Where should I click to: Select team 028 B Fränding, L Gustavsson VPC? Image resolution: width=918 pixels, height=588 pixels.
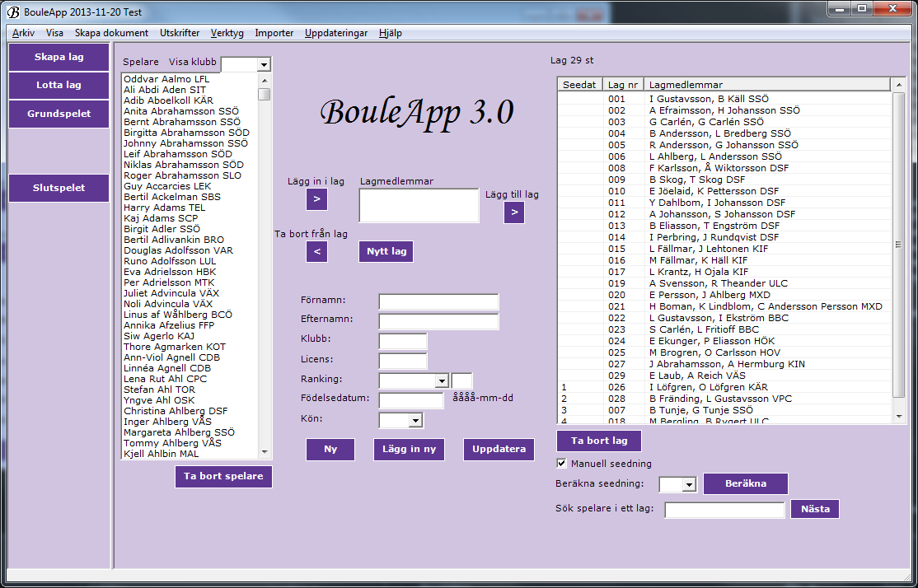724,399
